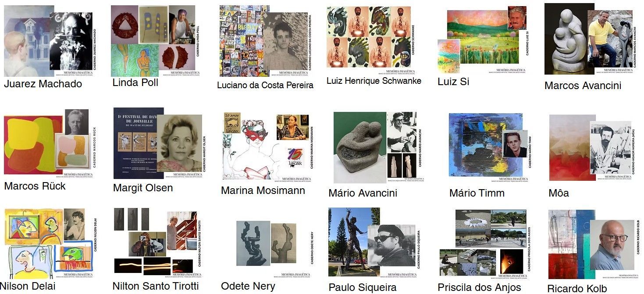This screenshot has width=644, height=294.
Task: Follow the Mário Timm name link
Action: click(477, 193)
